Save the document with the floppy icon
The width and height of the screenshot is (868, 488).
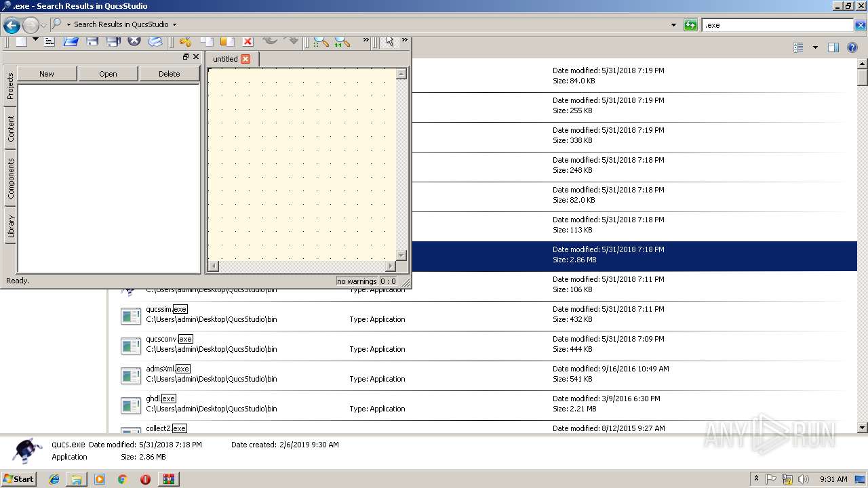92,41
